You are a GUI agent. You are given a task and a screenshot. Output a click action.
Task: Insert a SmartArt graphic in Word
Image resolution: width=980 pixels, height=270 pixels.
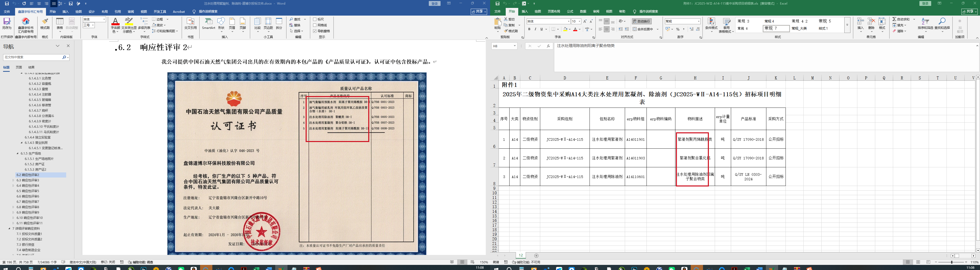point(209,23)
